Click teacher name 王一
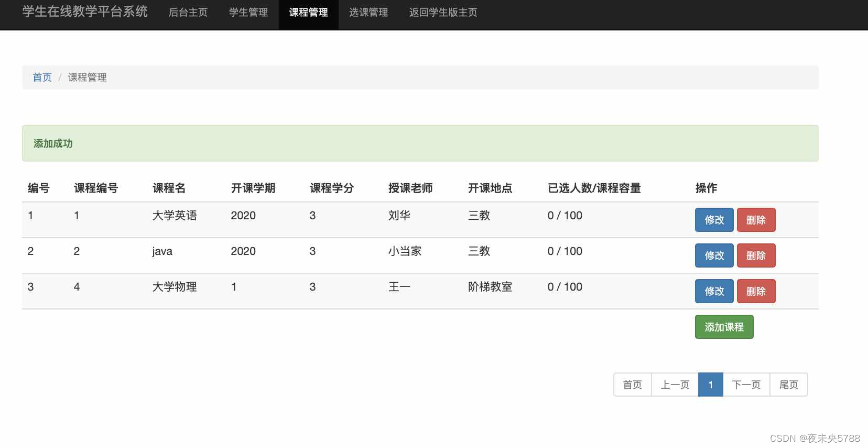868x448 pixels. (x=399, y=287)
